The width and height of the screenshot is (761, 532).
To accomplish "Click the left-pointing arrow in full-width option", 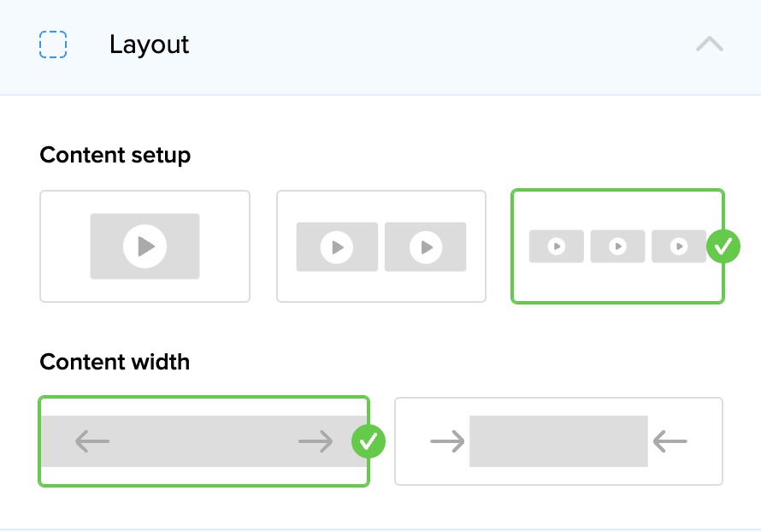I will coord(92,441).
